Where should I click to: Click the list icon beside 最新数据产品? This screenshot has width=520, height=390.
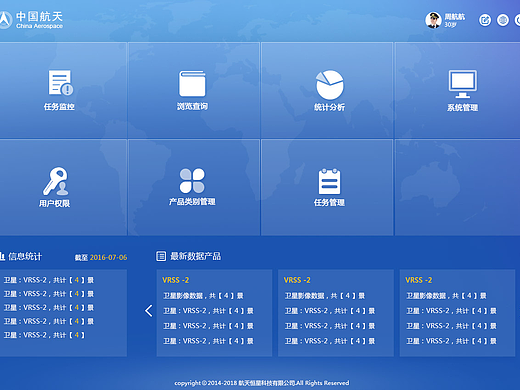pos(161,256)
